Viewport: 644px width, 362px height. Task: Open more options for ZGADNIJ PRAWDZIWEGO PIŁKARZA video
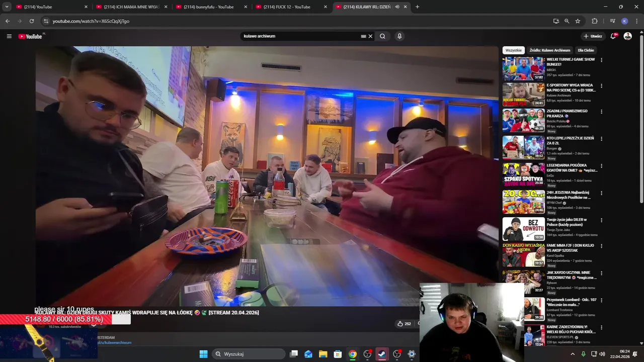pyautogui.click(x=601, y=112)
